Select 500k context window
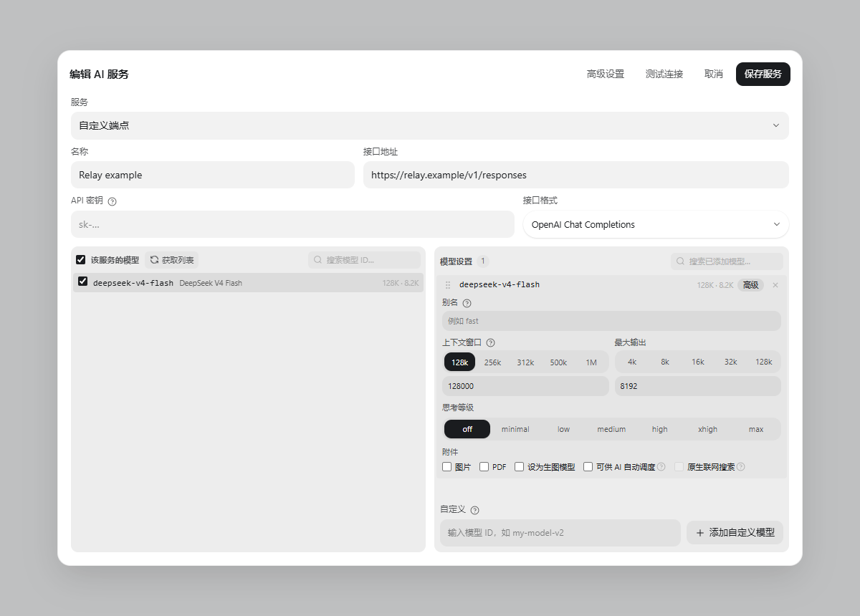 click(x=558, y=362)
